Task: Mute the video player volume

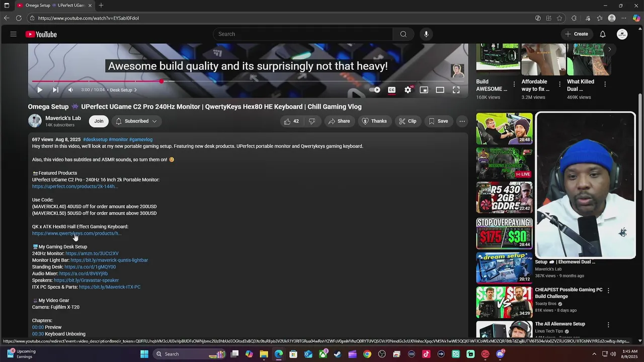Action: (x=71, y=90)
